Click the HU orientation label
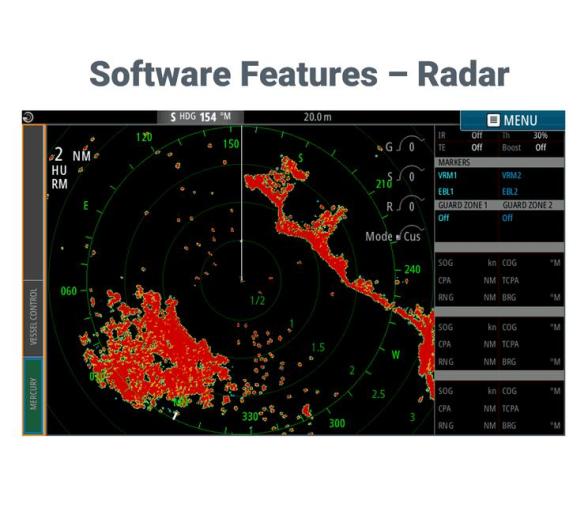Screen dimensions: 588x506 click(x=59, y=171)
